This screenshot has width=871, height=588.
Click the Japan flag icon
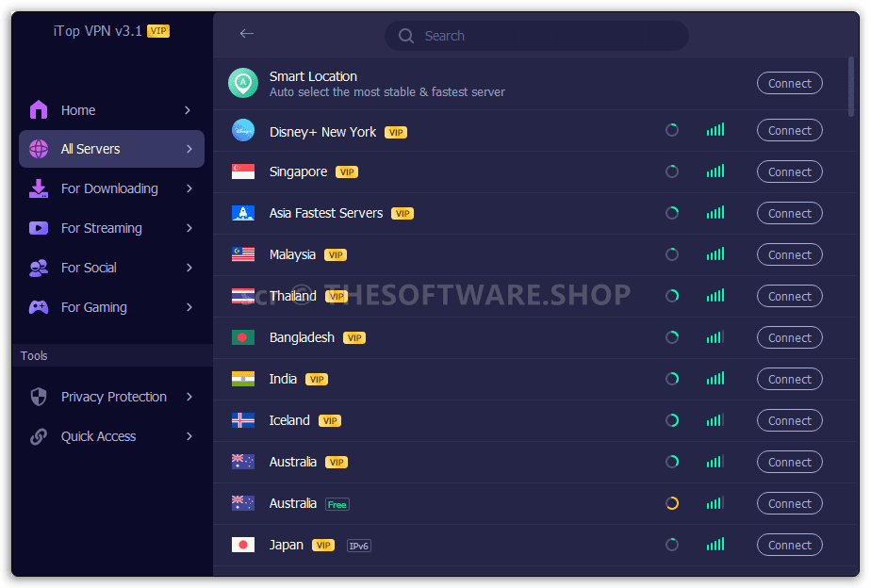pyautogui.click(x=243, y=546)
